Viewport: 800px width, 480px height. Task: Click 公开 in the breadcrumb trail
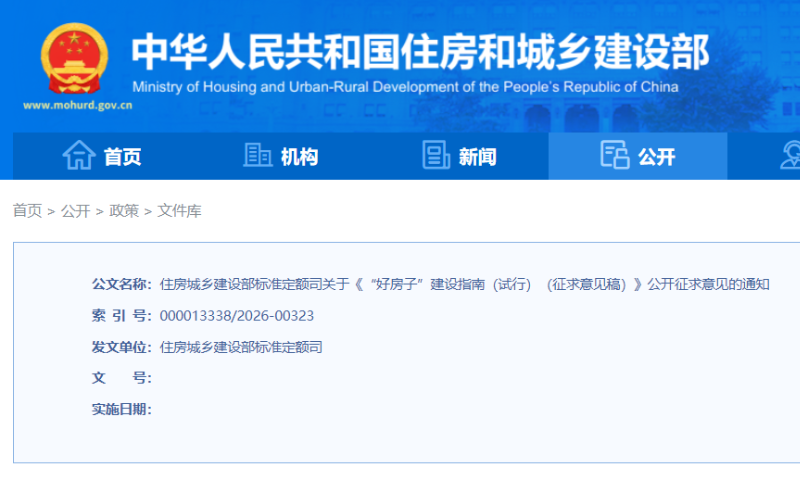75,211
